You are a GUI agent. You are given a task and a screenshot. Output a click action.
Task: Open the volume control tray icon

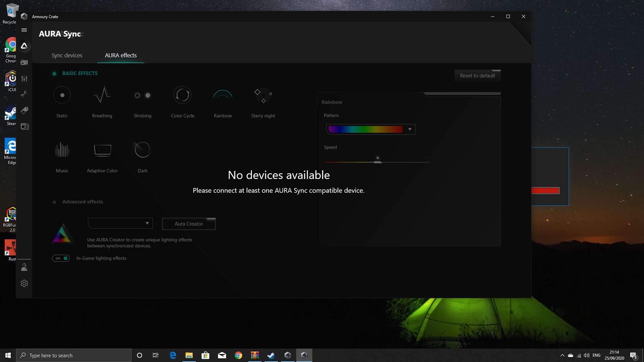587,355
